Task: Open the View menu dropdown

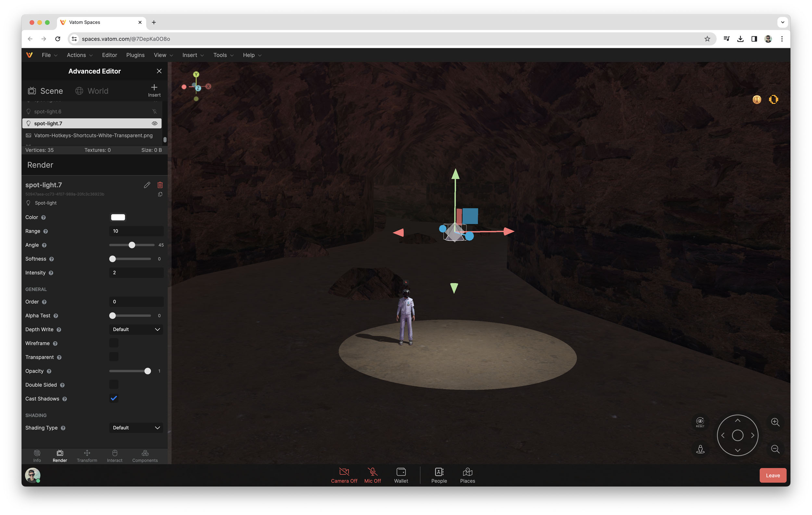Action: coord(163,55)
